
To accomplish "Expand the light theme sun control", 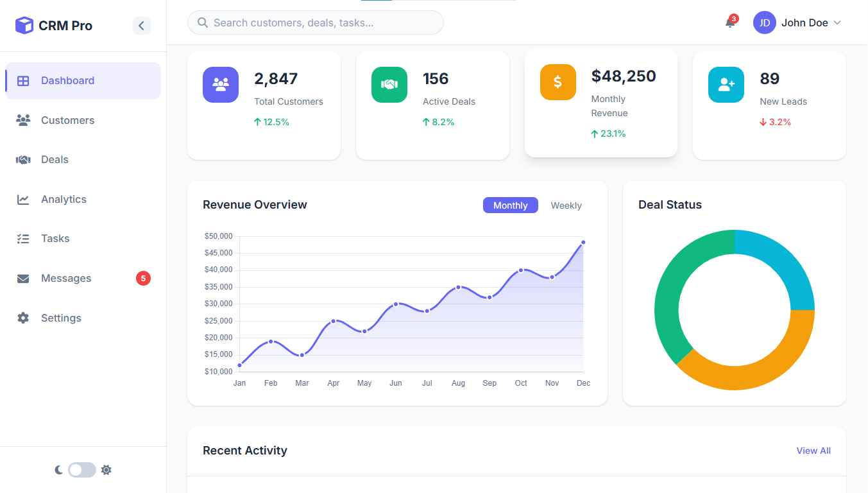I will point(106,470).
